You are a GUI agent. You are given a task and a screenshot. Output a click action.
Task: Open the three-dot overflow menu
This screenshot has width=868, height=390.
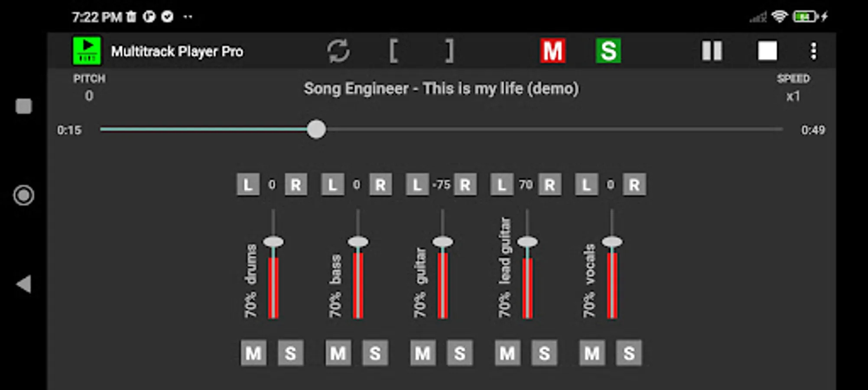813,51
